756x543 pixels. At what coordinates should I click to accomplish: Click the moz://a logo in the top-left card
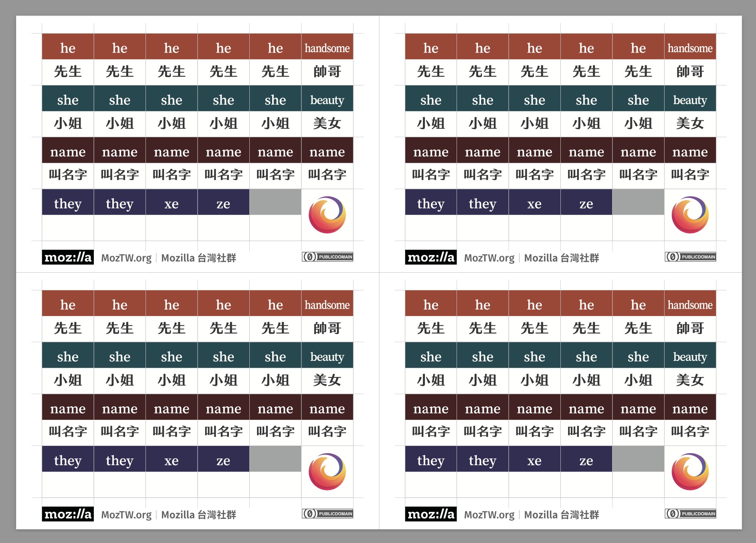point(68,257)
